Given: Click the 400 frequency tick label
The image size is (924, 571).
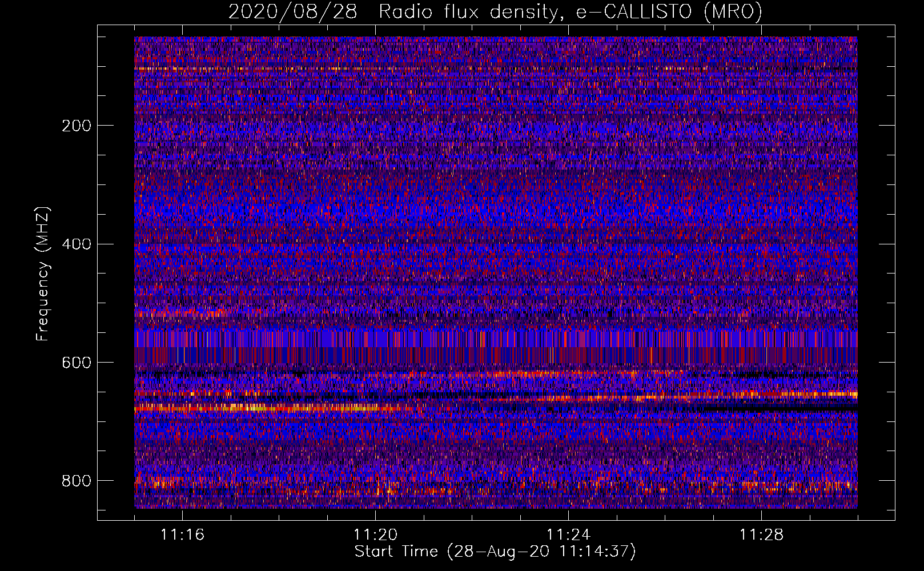Looking at the screenshot, I should [x=77, y=245].
